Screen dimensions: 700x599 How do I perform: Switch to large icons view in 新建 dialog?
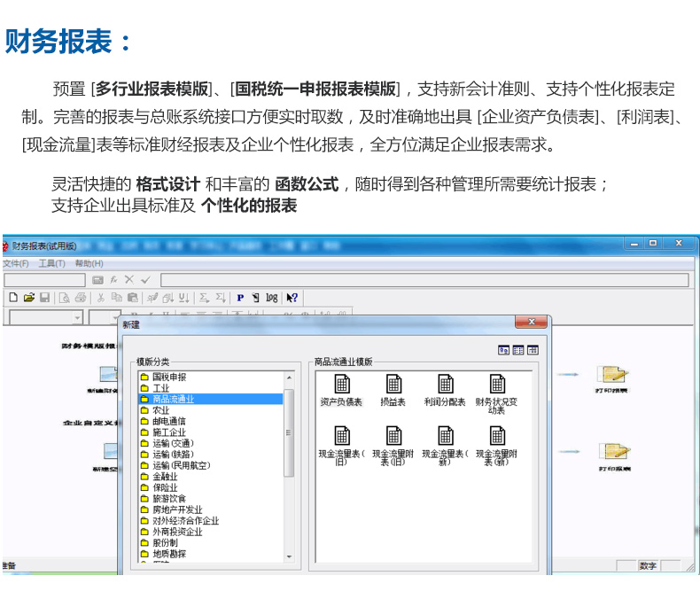pos(503,350)
